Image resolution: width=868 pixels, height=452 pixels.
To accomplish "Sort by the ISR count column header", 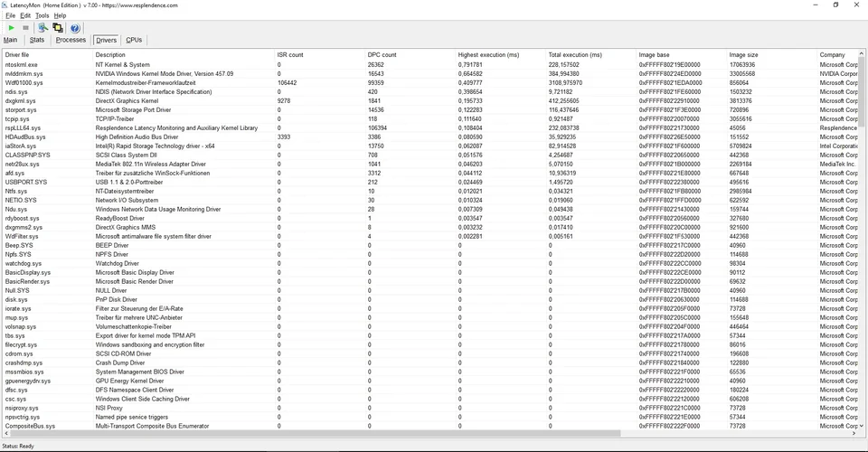I will click(x=320, y=55).
